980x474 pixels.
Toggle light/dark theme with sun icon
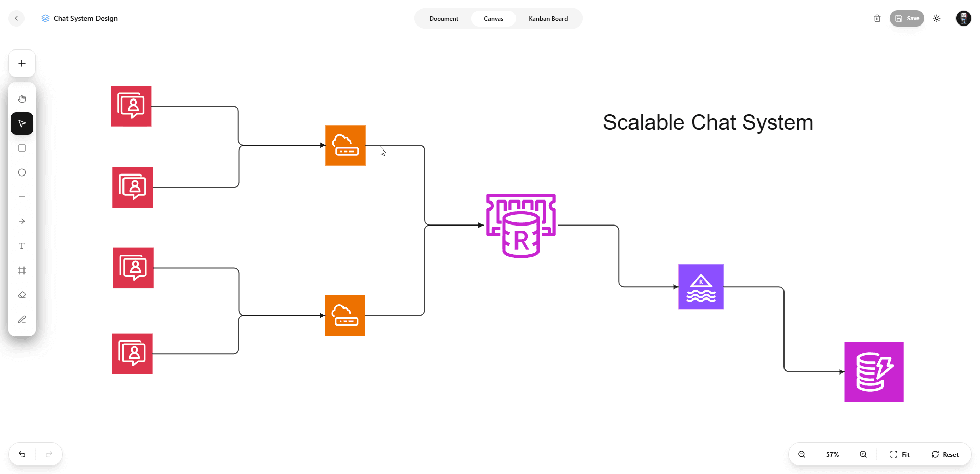(x=937, y=18)
